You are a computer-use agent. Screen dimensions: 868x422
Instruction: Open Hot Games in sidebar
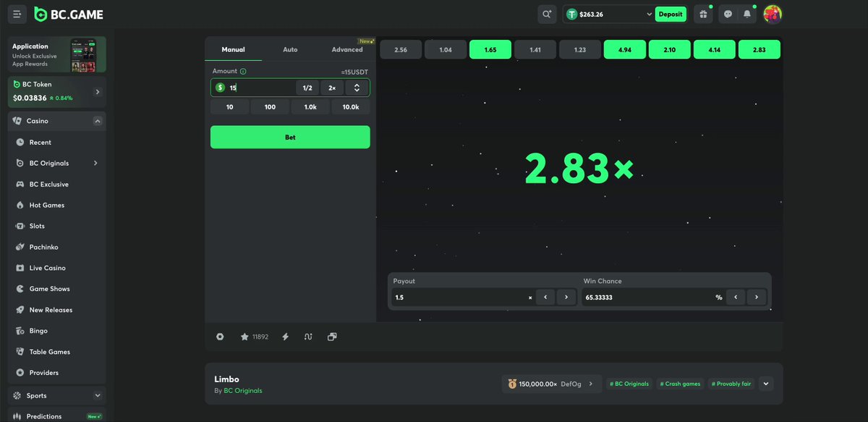tap(57, 205)
